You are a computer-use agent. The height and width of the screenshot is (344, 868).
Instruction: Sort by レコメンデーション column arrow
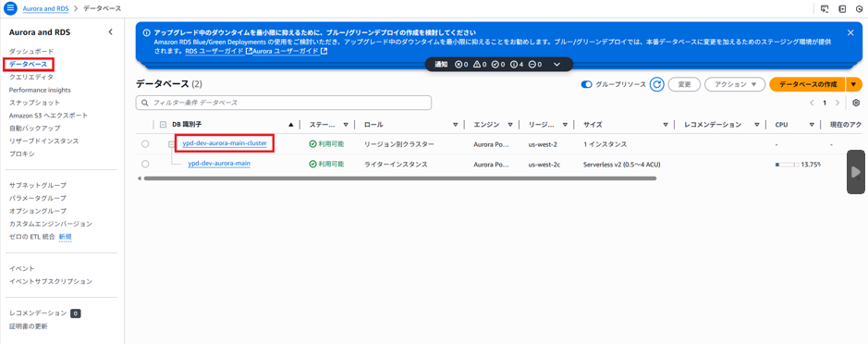(x=757, y=125)
